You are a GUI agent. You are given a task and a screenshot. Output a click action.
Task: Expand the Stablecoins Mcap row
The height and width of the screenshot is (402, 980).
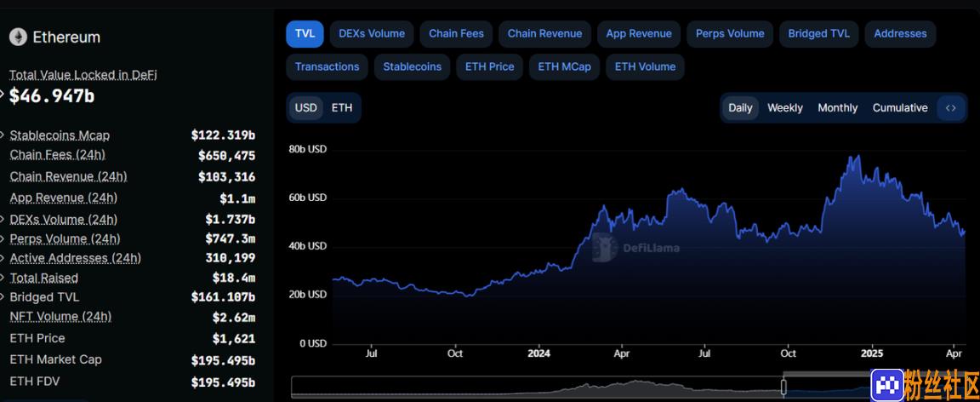pyautogui.click(x=2, y=135)
